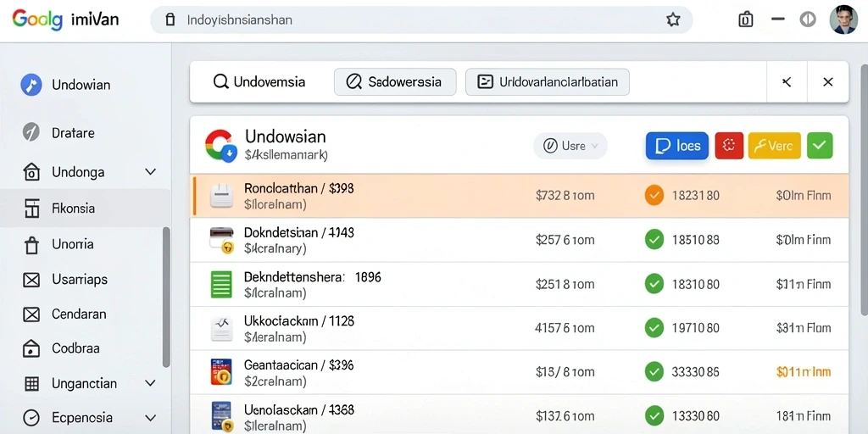Expand the Unganctian sidebar section
This screenshot has height=434, width=868.
click(150, 383)
